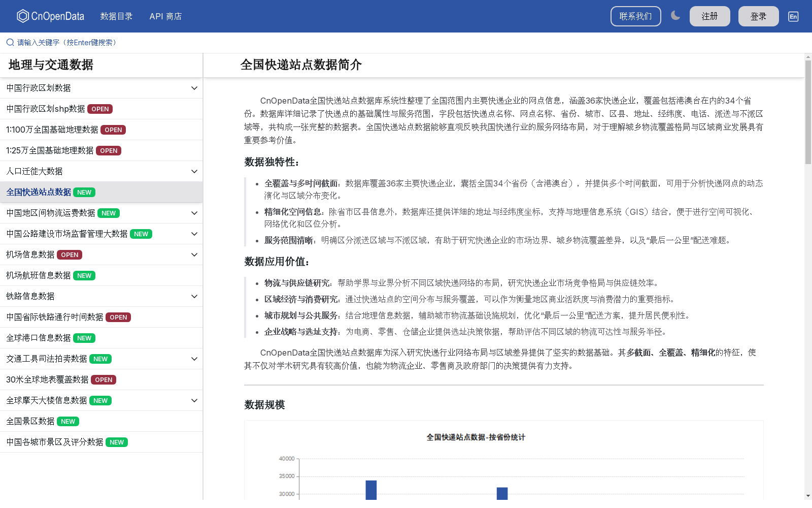
Task: Click NEW badge on 中国地区间物流运费数据
Action: 109,213
